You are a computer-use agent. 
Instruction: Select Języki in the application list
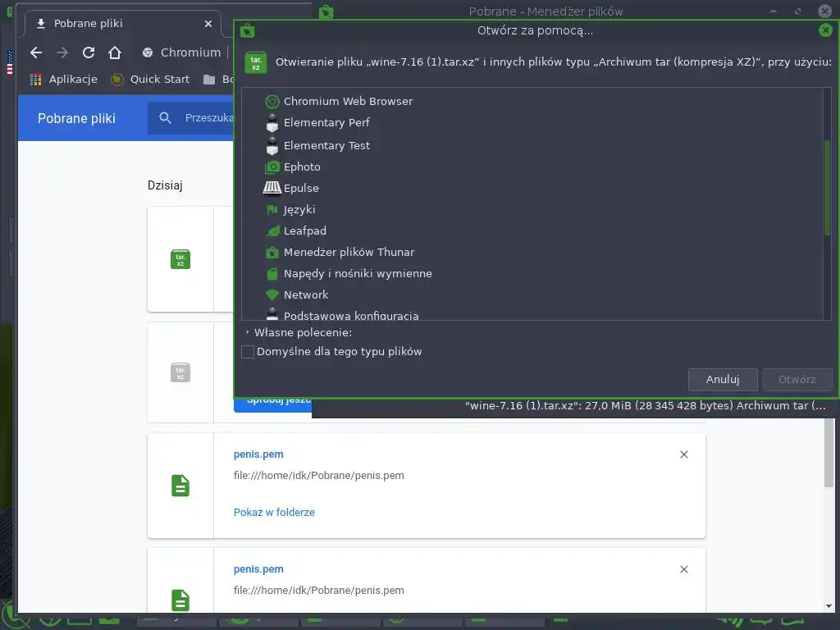pos(299,210)
